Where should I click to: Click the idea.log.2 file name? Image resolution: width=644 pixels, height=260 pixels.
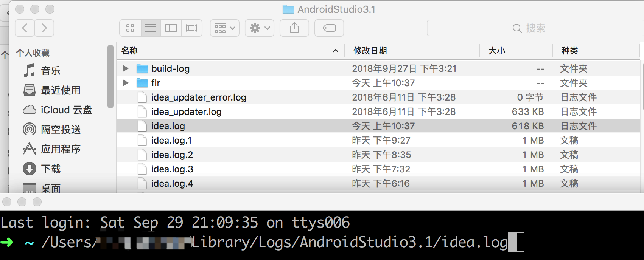point(172,155)
